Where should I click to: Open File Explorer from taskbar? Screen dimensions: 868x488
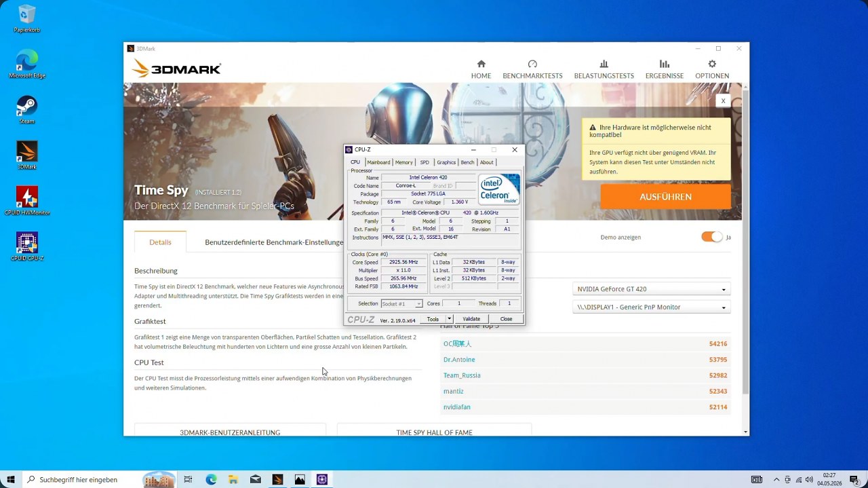(233, 480)
